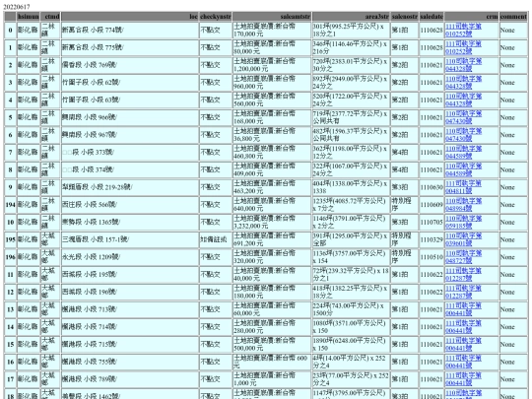Select the location cell ending 967號/

coord(130,135)
